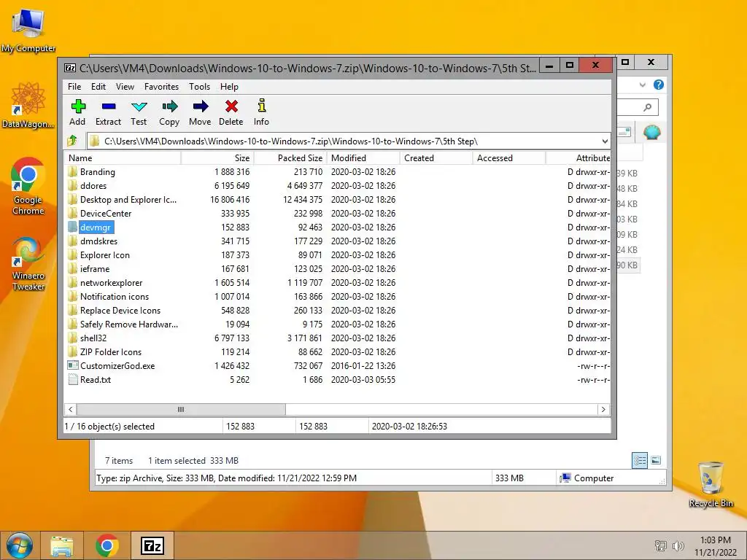Select the CustomizerGod.exe file icon
The height and width of the screenshot is (560, 747).
pyautogui.click(x=72, y=366)
